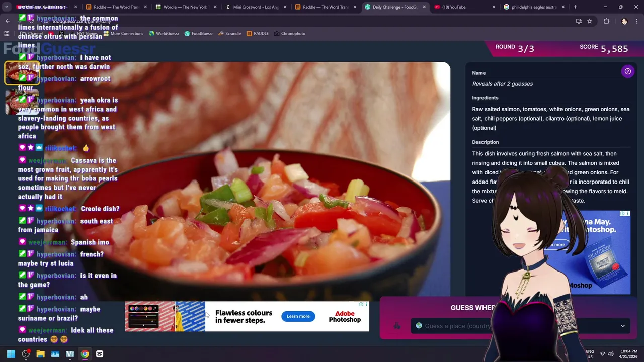Screen dimensions: 644x362
Task: Open the volume speaker tray icon
Action: pyautogui.click(x=611, y=354)
